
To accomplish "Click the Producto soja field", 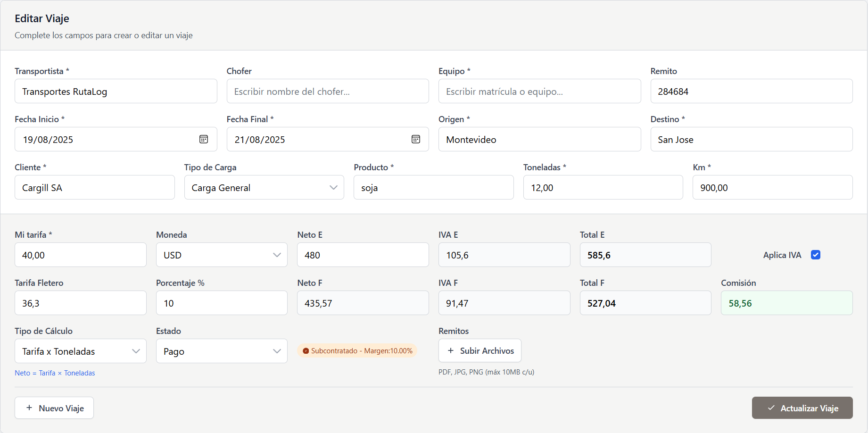I will 434,187.
